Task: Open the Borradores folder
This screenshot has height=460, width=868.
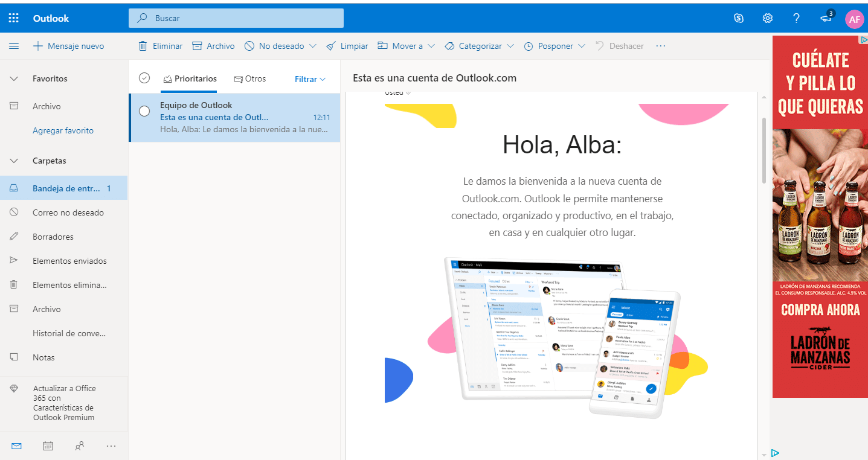Action: coord(63,237)
